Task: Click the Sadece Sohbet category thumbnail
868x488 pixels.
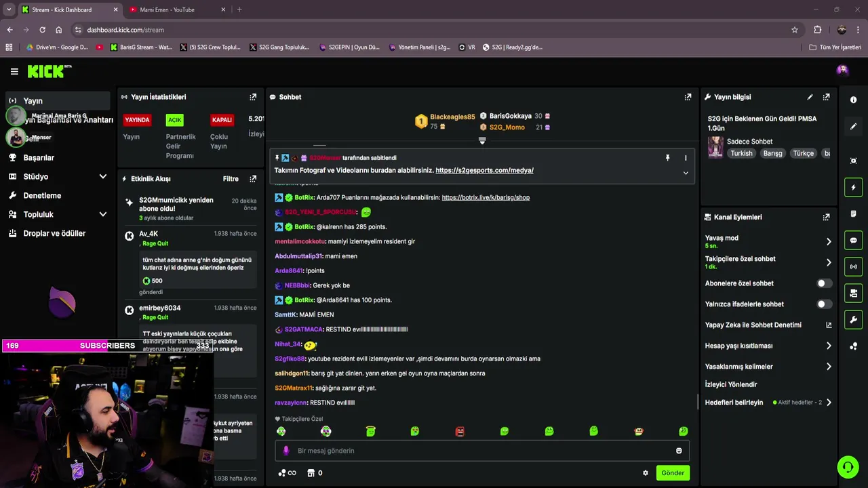Action: [715, 147]
